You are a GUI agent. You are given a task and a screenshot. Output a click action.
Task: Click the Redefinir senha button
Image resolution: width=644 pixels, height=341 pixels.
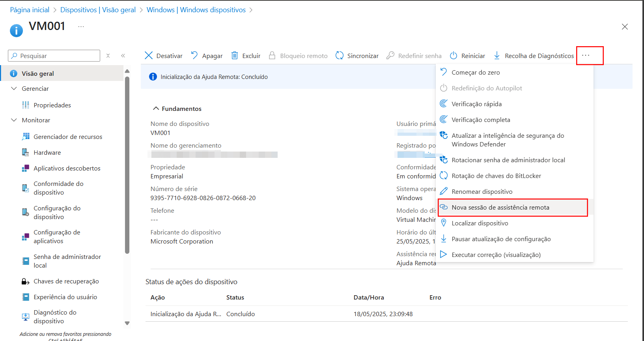414,56
